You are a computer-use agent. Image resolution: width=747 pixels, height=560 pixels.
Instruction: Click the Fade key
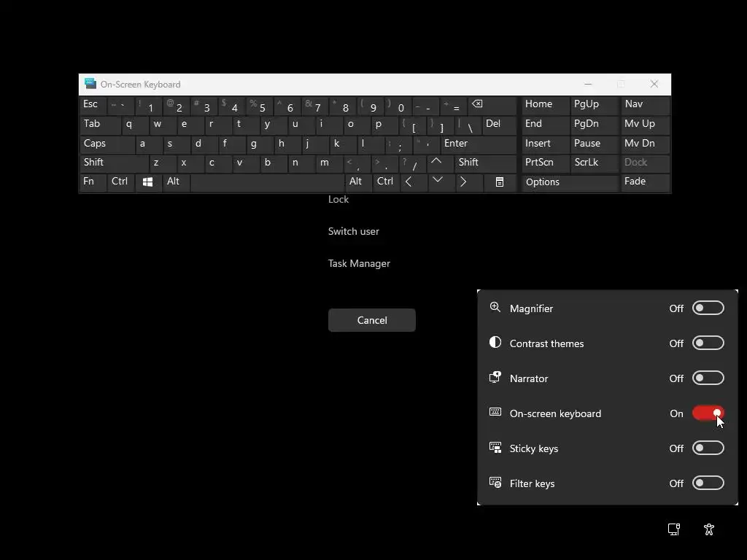tap(645, 182)
